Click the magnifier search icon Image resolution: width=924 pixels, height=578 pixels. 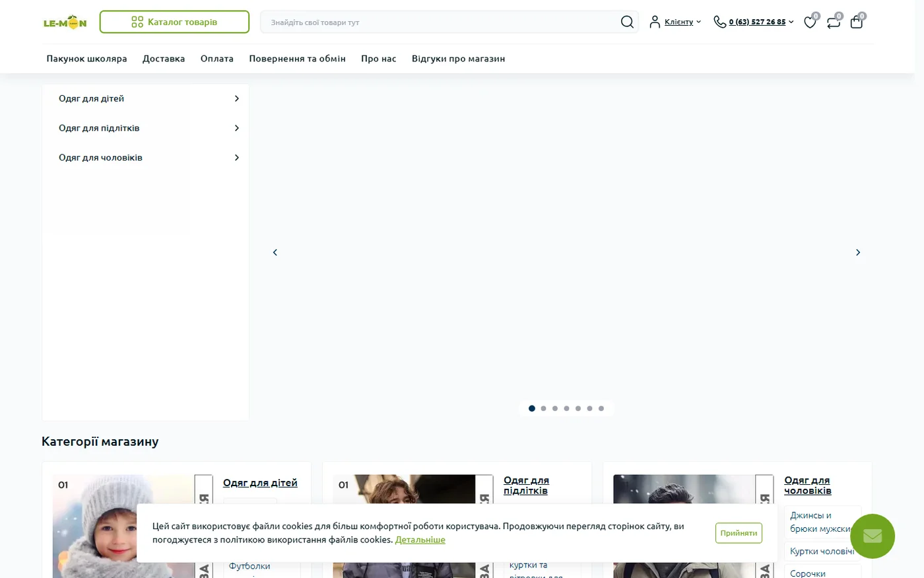point(627,22)
